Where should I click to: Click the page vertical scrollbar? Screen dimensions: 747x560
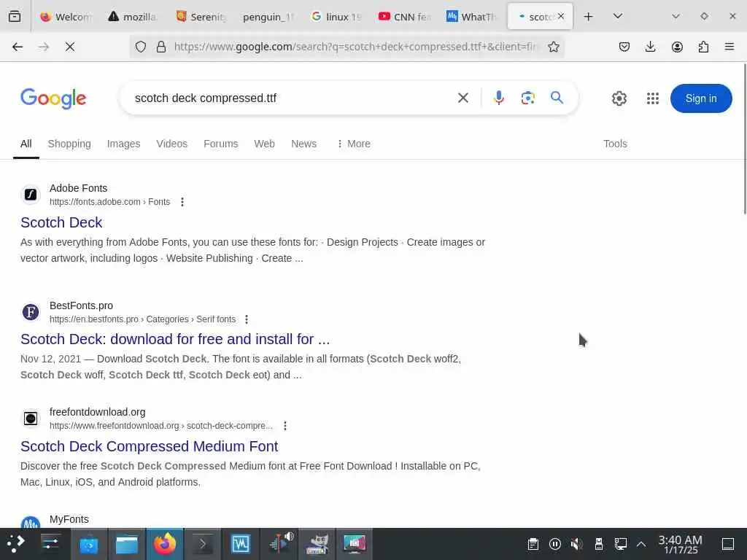(x=744, y=138)
